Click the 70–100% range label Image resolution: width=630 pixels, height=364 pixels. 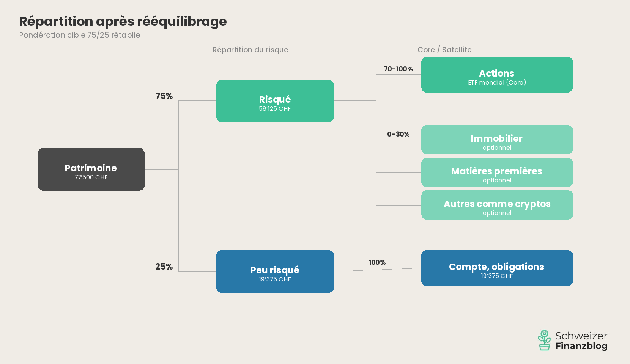click(398, 69)
